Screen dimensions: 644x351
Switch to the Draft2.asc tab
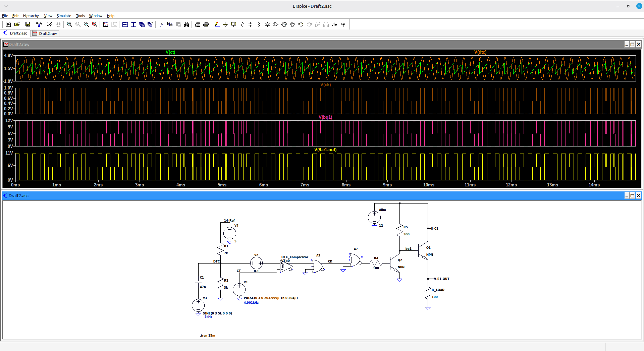15,33
